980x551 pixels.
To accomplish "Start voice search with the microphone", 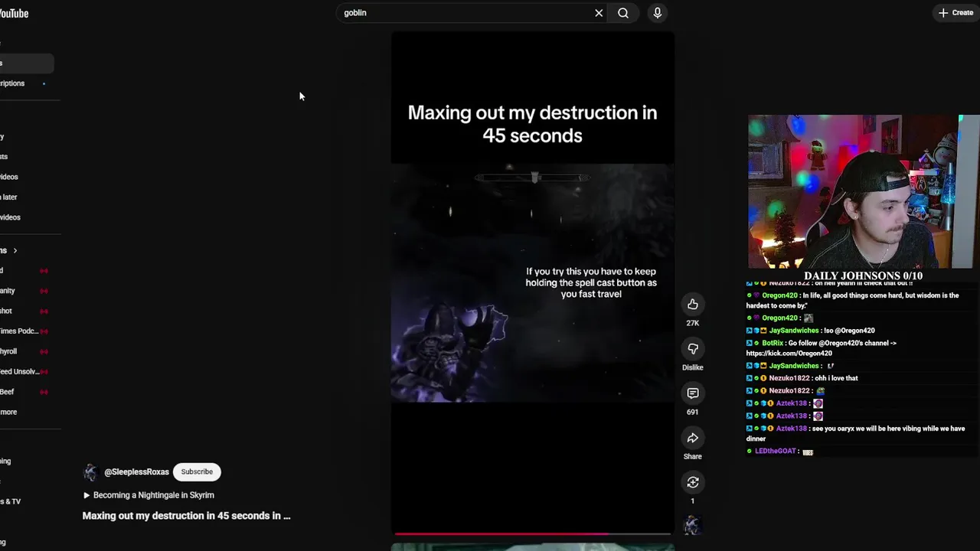I will point(657,13).
